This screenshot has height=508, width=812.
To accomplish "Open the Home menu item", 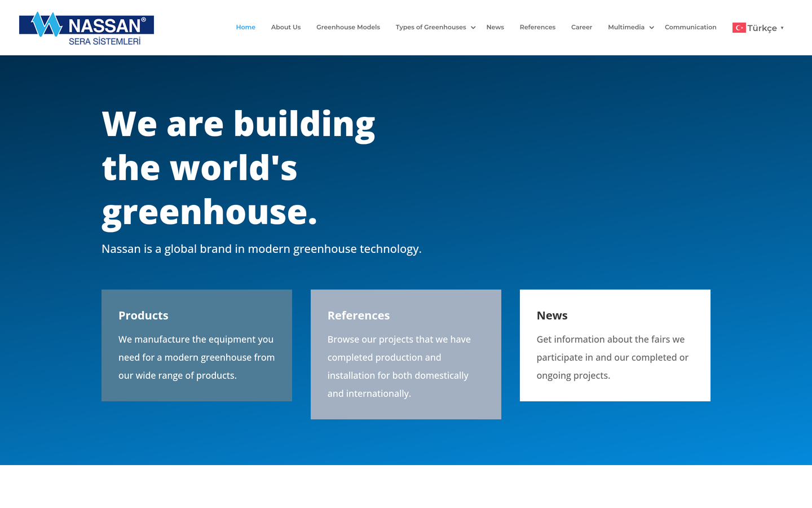I will click(x=245, y=27).
